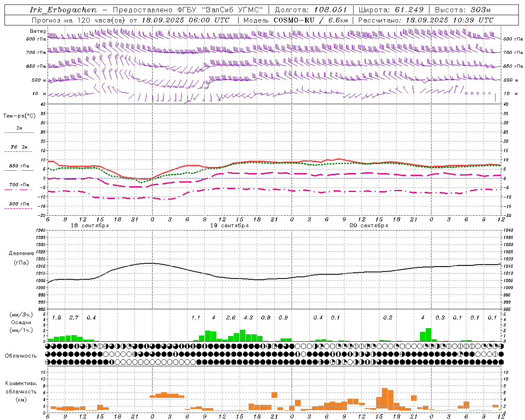This screenshot has height=420, width=525.
Task: Click the precipitation value "0.3"
Action: (440, 317)
